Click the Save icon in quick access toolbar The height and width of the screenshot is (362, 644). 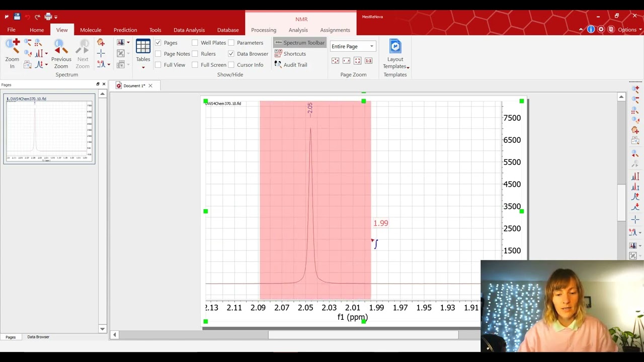(x=17, y=17)
